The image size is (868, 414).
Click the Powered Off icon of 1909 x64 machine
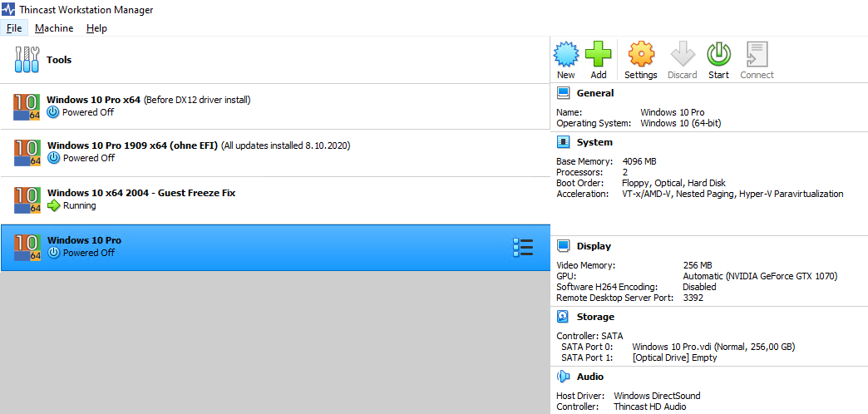coord(53,158)
